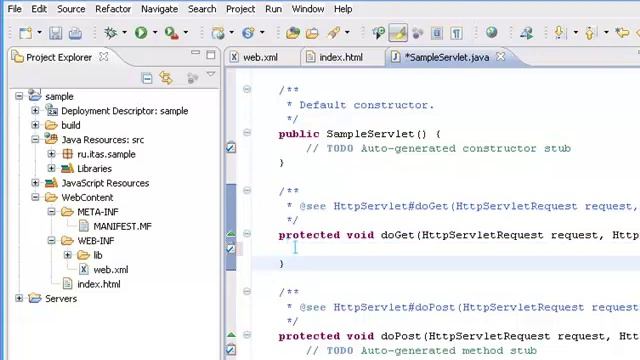Open the New dropdown arrow

(40, 32)
